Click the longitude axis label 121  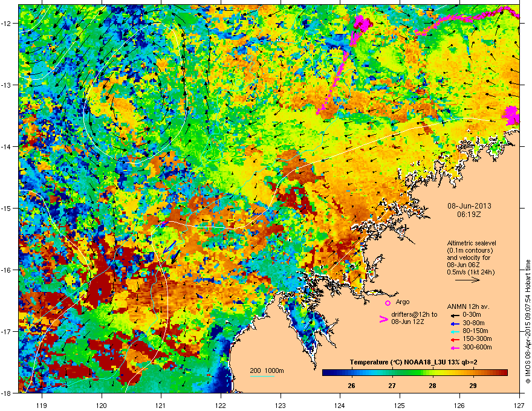click(x=161, y=405)
